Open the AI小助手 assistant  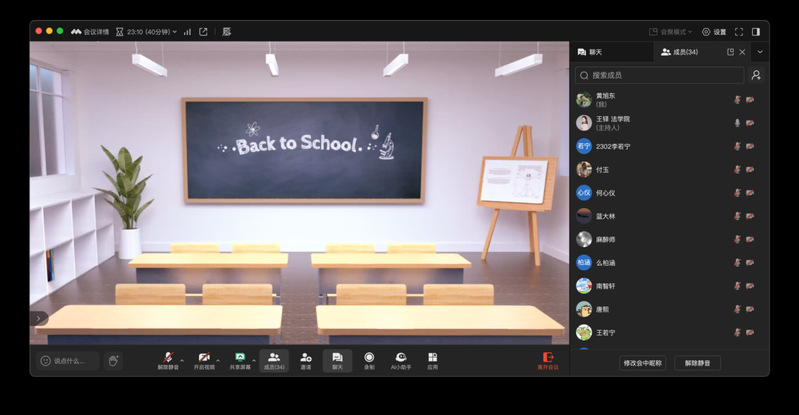(x=401, y=358)
